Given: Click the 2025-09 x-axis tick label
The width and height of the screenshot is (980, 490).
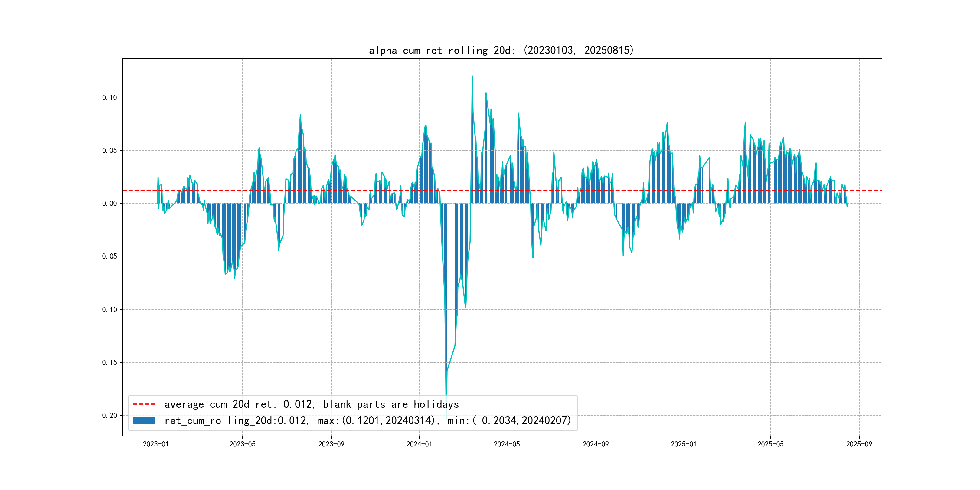Looking at the screenshot, I should (x=859, y=444).
